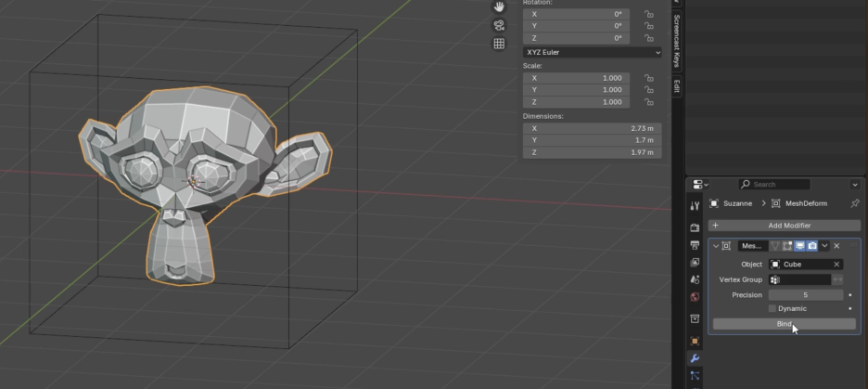Toggle the pin icon in Properties header
Viewport: 868px width, 389px height.
pos(854,203)
